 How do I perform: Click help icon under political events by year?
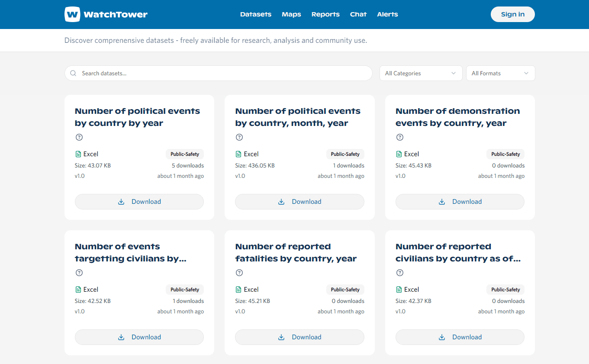tap(79, 137)
